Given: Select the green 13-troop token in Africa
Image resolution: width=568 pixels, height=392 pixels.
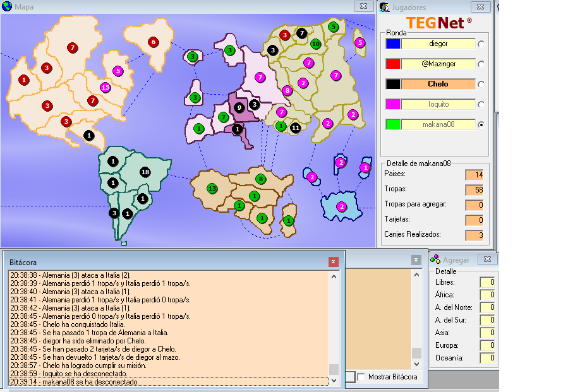Looking at the screenshot, I should click(x=212, y=189).
